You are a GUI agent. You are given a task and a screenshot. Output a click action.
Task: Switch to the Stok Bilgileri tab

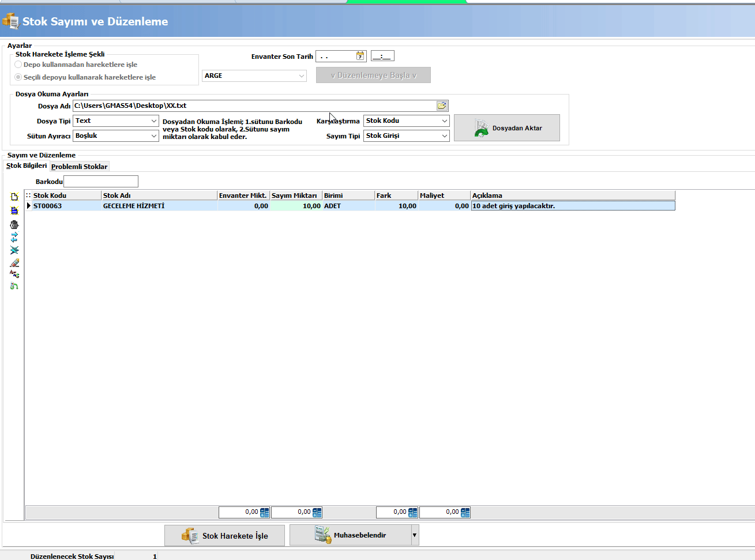(x=27, y=166)
